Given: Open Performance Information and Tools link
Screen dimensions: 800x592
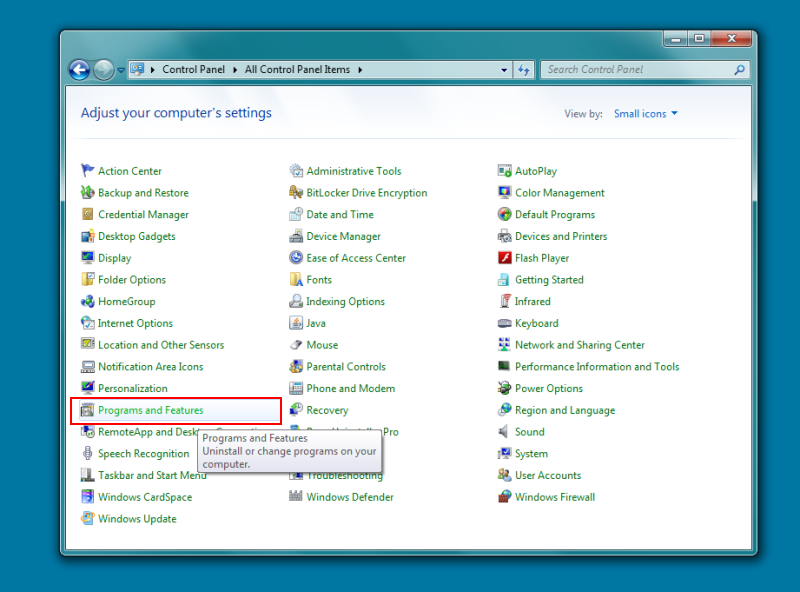Looking at the screenshot, I should (x=597, y=366).
